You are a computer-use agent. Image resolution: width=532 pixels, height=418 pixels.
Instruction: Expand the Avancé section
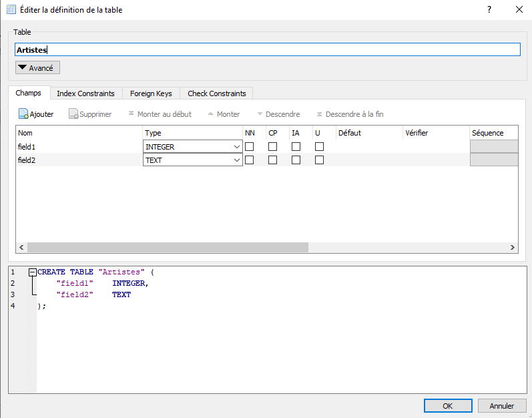point(37,67)
